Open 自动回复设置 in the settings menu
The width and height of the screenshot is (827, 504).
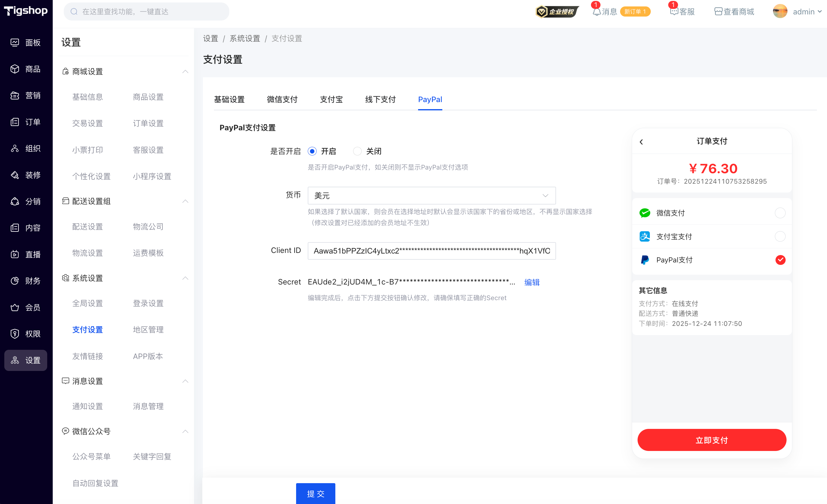(x=95, y=483)
